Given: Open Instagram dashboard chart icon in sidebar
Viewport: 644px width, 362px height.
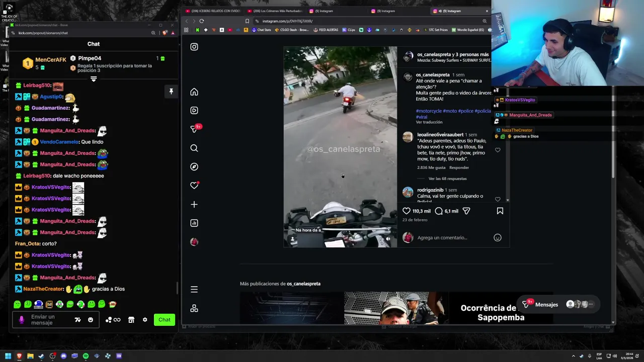Looking at the screenshot, I should (194, 223).
